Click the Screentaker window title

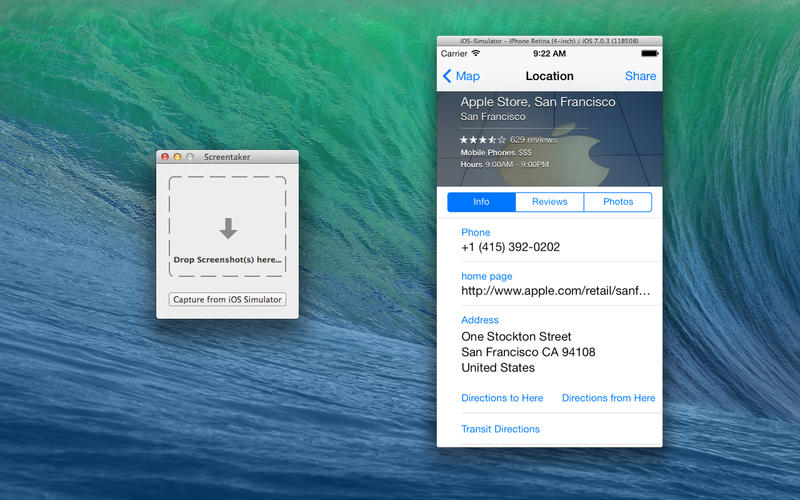click(227, 157)
